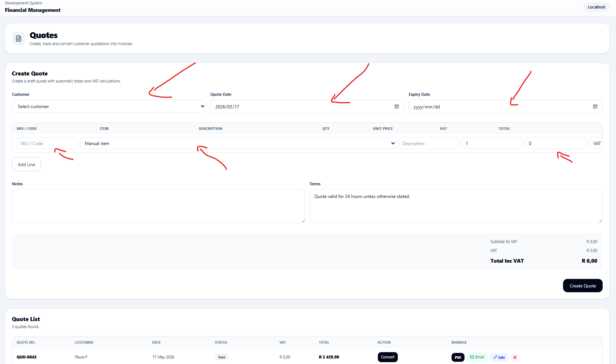Viewport: 616px width, 364px height.
Task: Expand the Manual item dropdown
Action: point(238,143)
